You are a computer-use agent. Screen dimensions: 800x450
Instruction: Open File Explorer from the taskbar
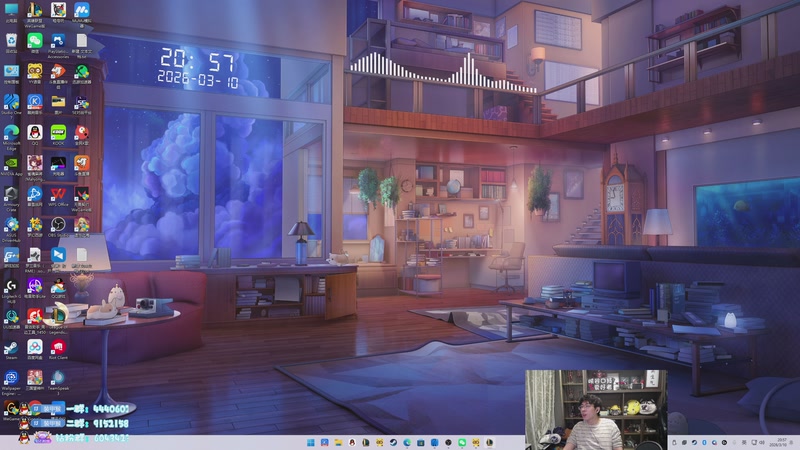338,442
